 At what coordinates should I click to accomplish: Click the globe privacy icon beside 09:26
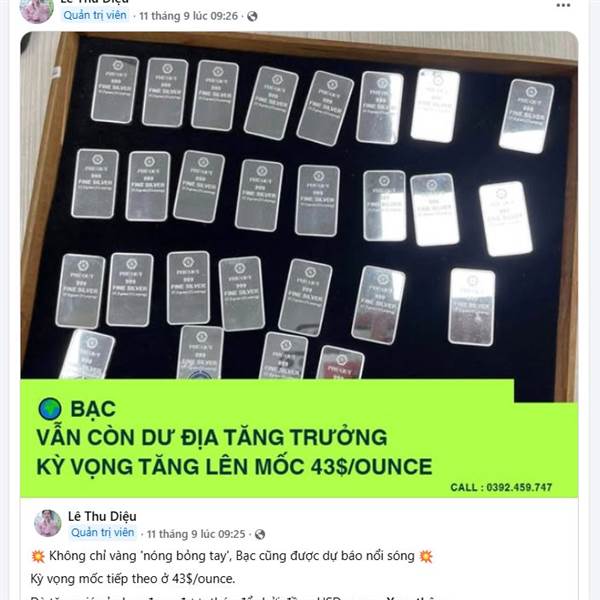[252, 16]
